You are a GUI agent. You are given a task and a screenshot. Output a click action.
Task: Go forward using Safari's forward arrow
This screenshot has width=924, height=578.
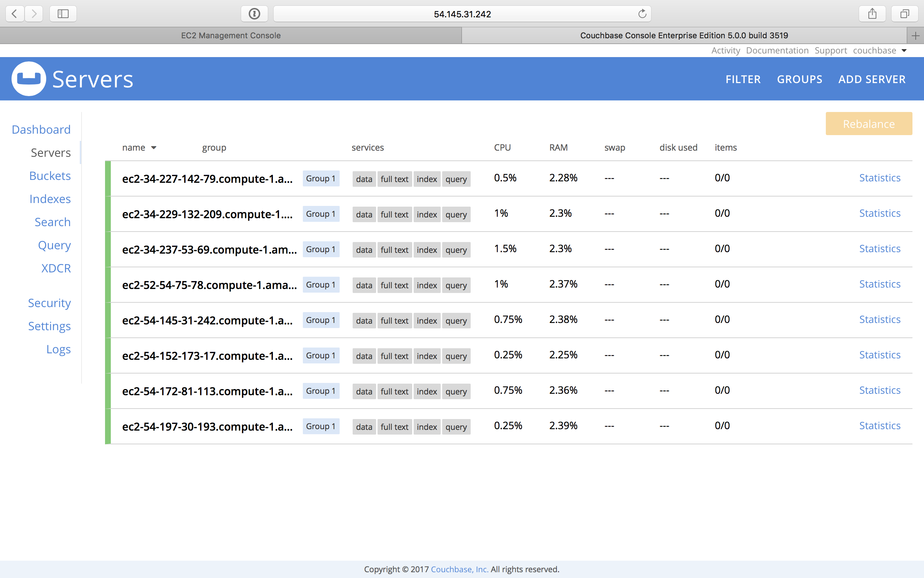coord(34,14)
